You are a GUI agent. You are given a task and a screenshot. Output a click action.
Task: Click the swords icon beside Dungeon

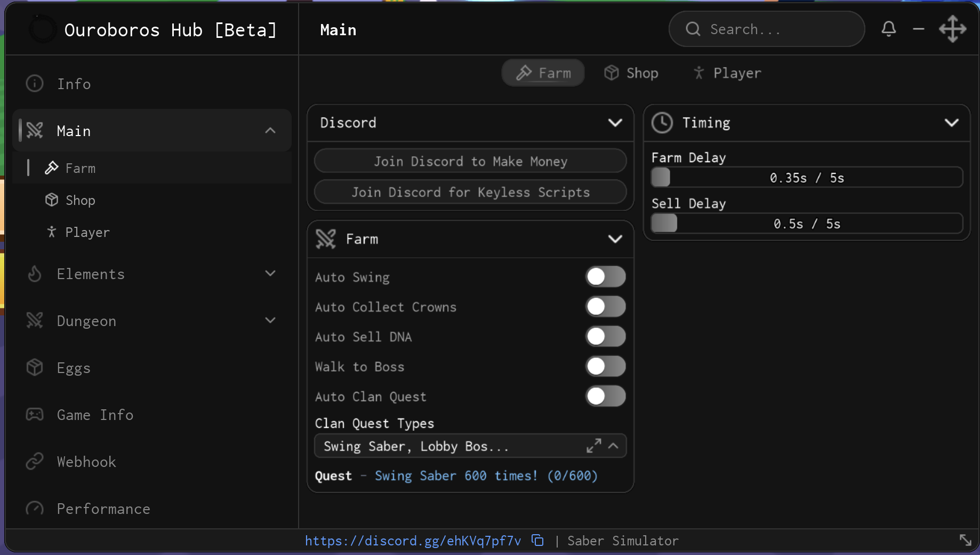[35, 320]
